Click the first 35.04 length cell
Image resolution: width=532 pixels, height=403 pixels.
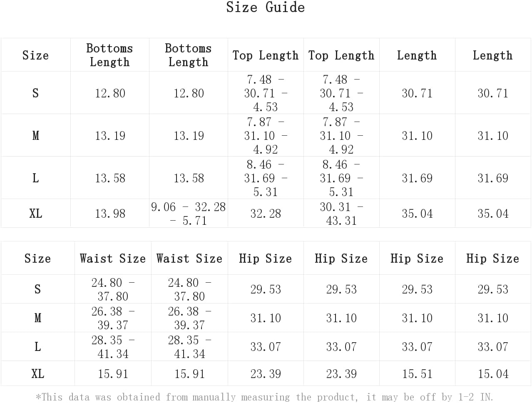click(x=417, y=214)
